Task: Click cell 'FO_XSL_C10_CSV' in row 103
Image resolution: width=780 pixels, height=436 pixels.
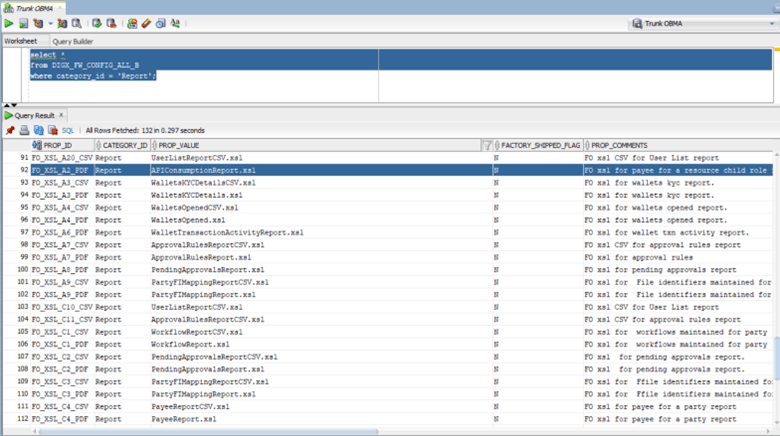Action: (x=62, y=307)
